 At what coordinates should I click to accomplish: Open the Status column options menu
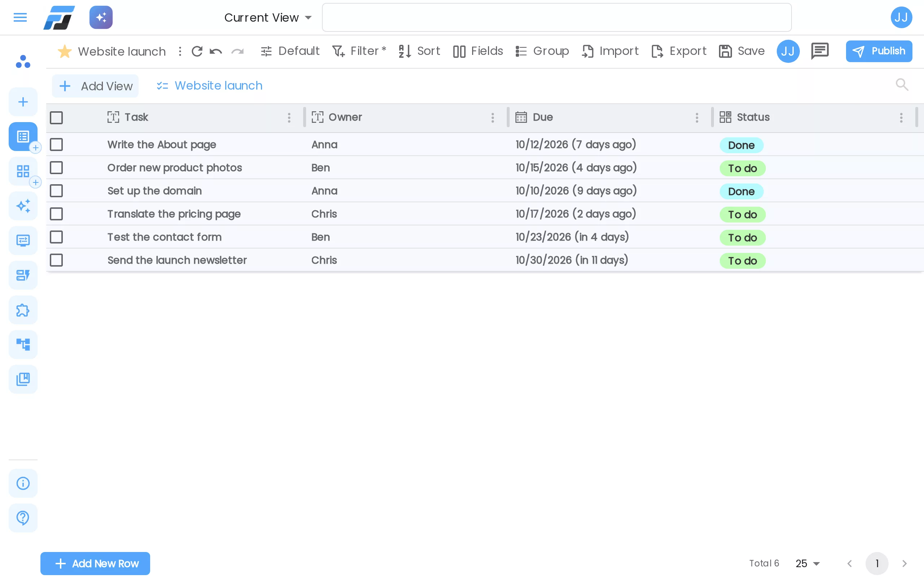coord(901,118)
